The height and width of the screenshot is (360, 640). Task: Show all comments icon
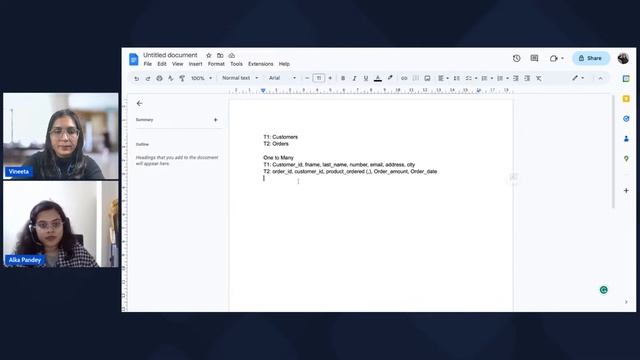coord(534,58)
